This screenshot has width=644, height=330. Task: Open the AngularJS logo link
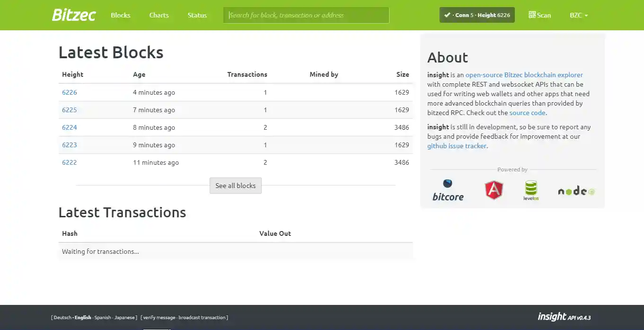click(x=494, y=190)
